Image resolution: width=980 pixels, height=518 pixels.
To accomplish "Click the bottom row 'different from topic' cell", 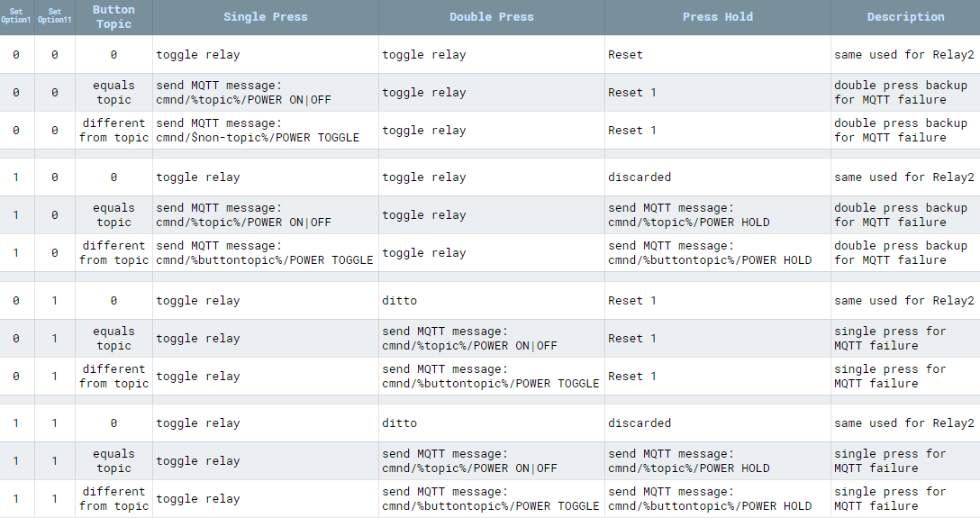I will click(113, 499).
